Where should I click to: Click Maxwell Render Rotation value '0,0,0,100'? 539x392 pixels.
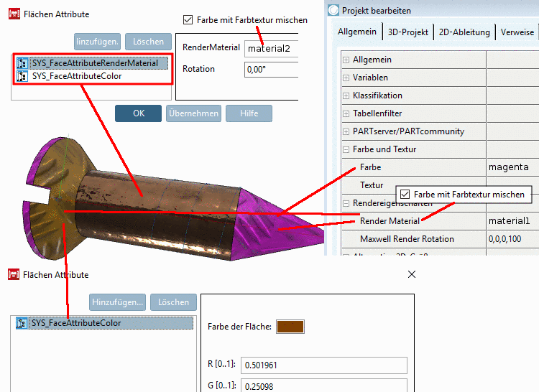pos(505,239)
